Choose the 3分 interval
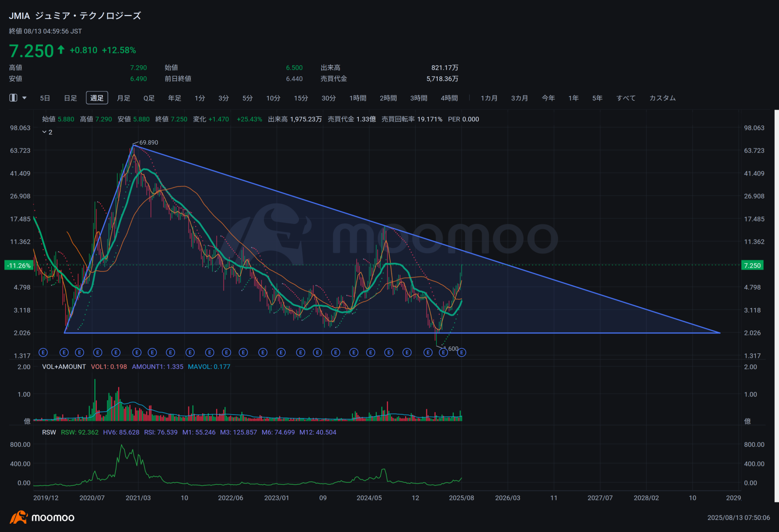This screenshot has width=779, height=532. point(223,98)
